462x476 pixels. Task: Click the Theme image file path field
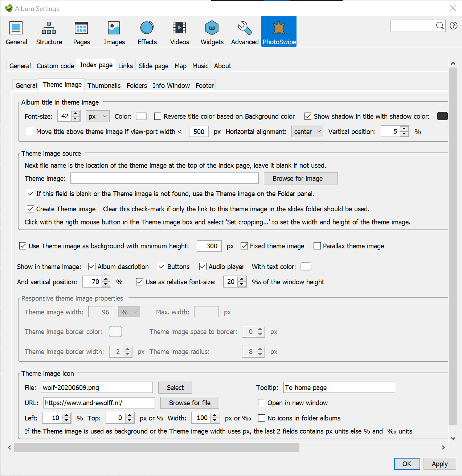[x=164, y=179]
